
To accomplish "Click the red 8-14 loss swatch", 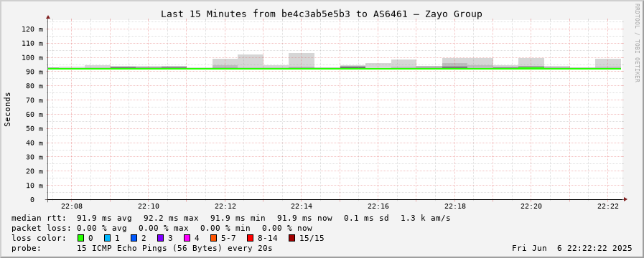I will pyautogui.click(x=250, y=238).
